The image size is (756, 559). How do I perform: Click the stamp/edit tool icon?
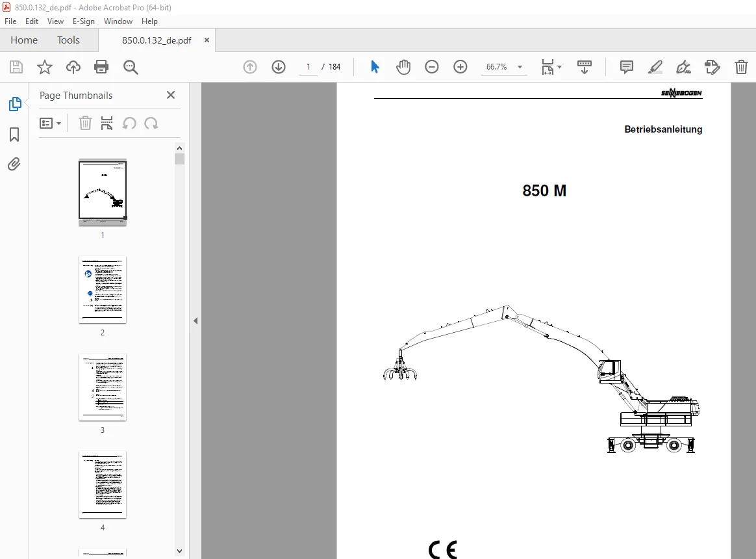click(712, 67)
